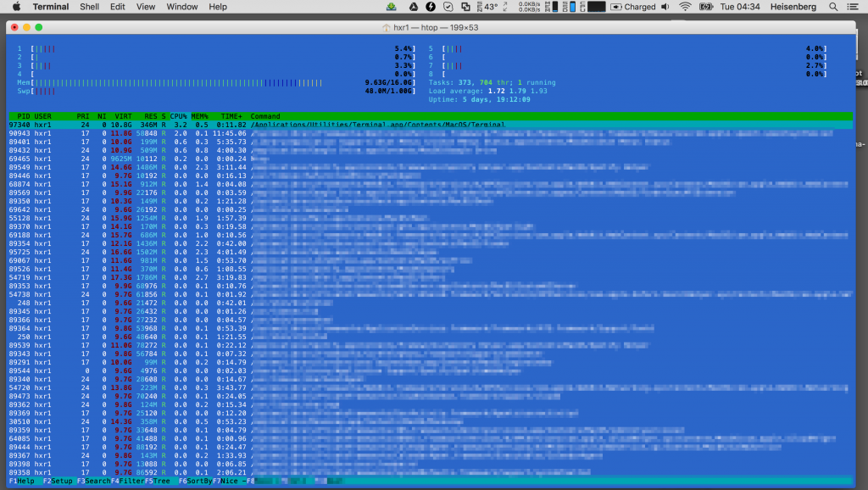The image size is (868, 490).
Task: Toggle F5 Tree view in htop
Action: 158,482
